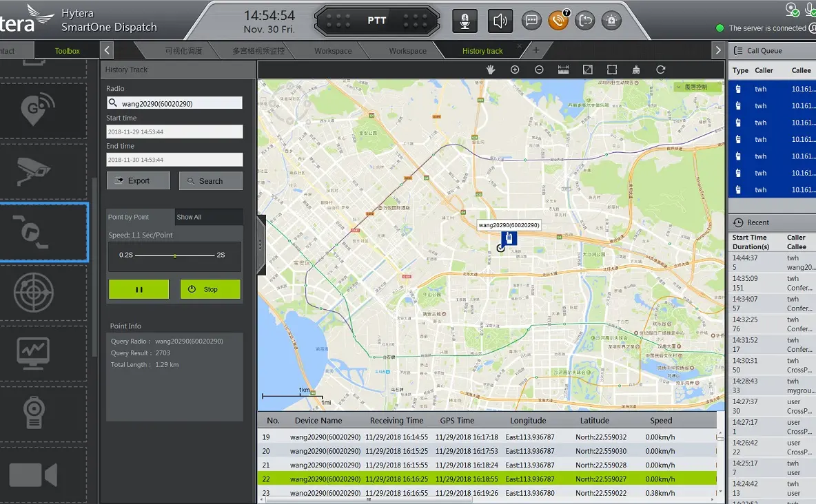Select the pan hand tool on the map toolbar

click(x=490, y=69)
